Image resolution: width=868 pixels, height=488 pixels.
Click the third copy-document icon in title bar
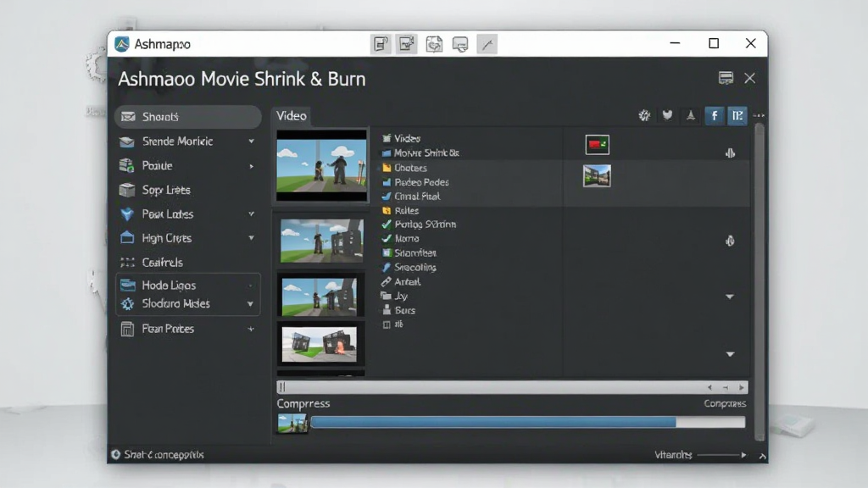pyautogui.click(x=434, y=44)
